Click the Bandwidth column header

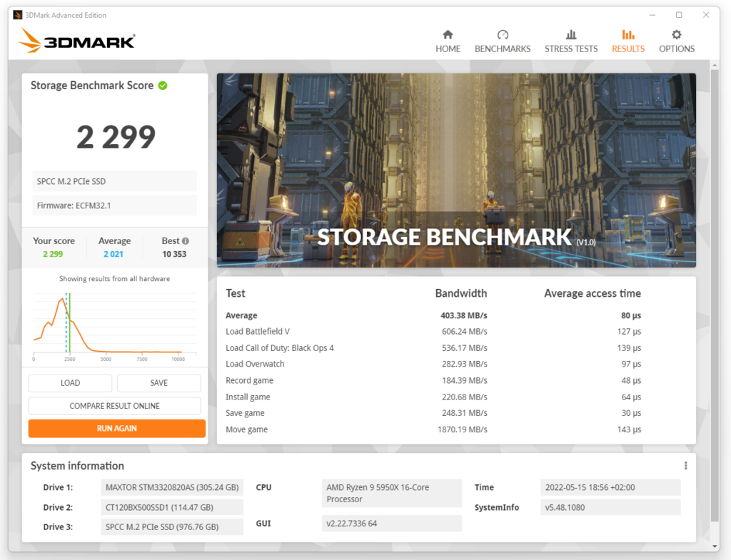pyautogui.click(x=461, y=293)
